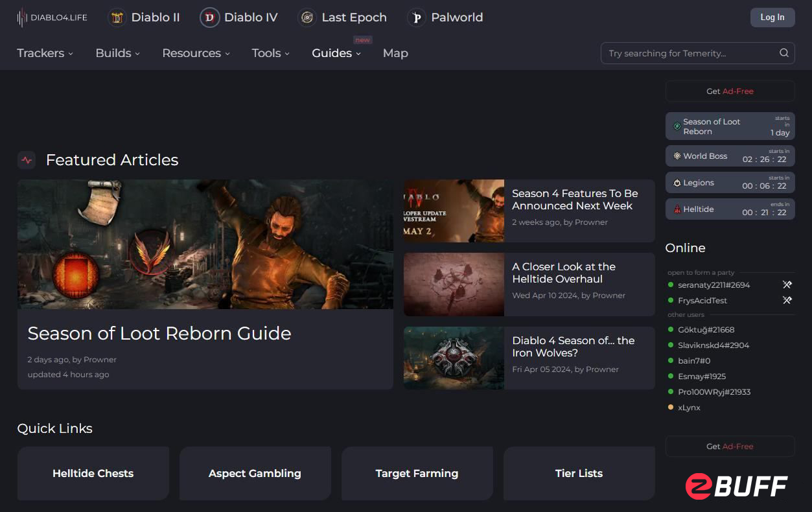Viewport: 812px width, 512px height.
Task: Click the Palworld game icon
Action: pyautogui.click(x=416, y=17)
